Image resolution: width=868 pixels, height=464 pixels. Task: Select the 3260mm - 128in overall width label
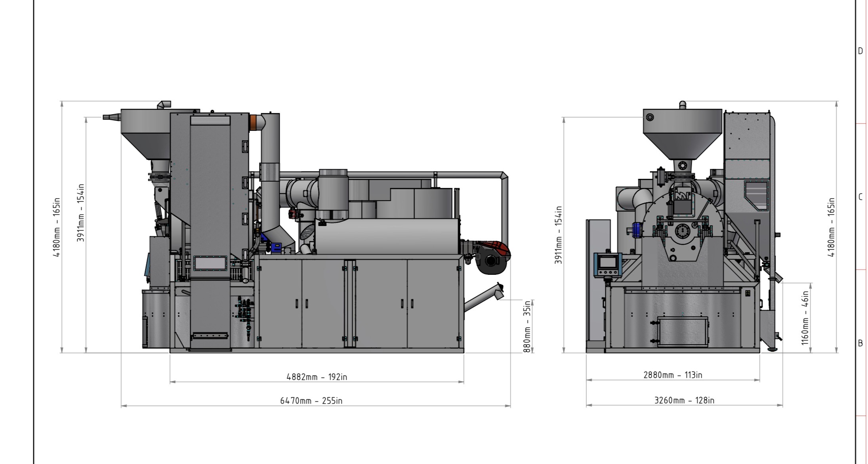(x=684, y=400)
